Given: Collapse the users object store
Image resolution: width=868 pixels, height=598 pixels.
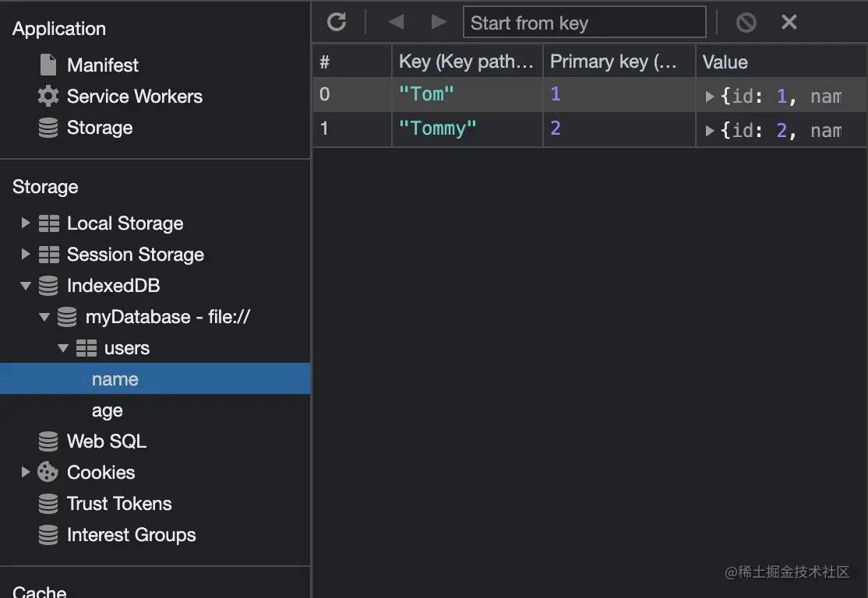Looking at the screenshot, I should coord(63,348).
